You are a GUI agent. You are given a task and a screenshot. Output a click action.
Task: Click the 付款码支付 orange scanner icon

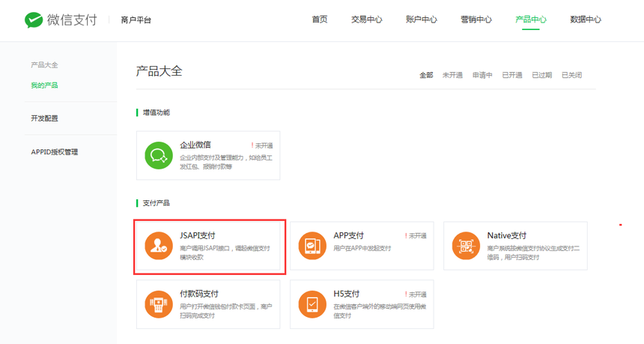tap(159, 304)
